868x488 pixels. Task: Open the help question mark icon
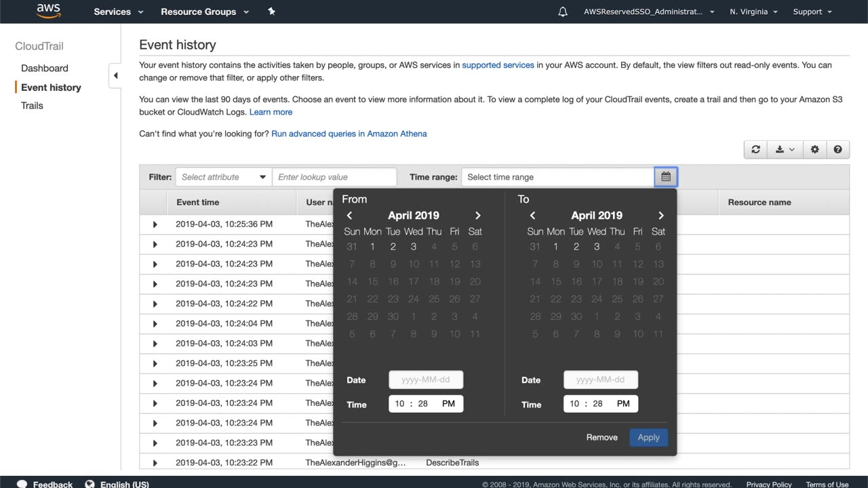point(838,150)
